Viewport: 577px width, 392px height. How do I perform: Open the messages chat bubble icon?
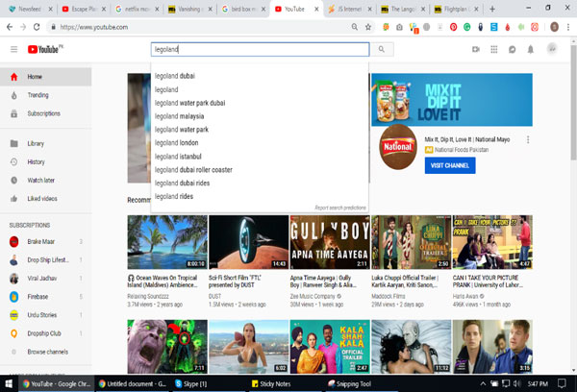513,49
